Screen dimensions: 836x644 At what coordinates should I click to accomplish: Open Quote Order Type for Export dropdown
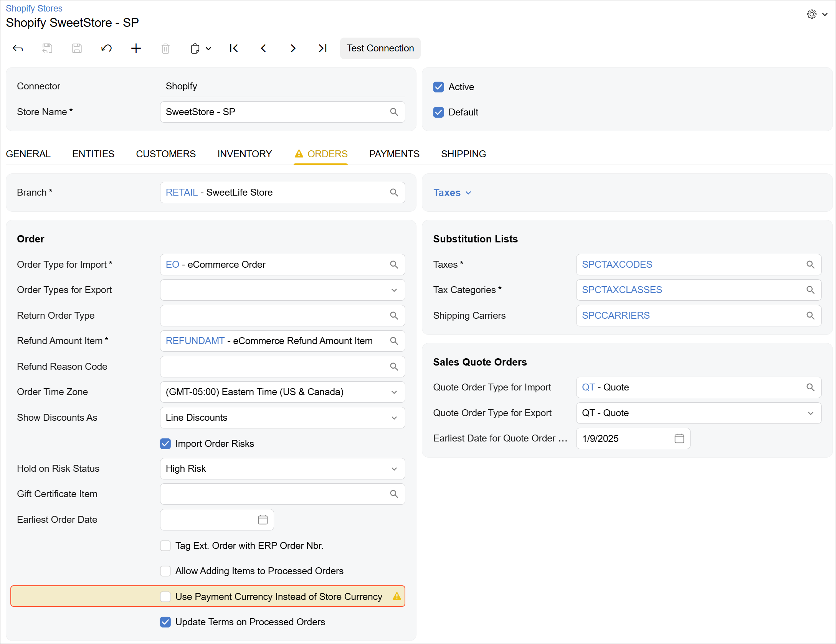tap(810, 413)
